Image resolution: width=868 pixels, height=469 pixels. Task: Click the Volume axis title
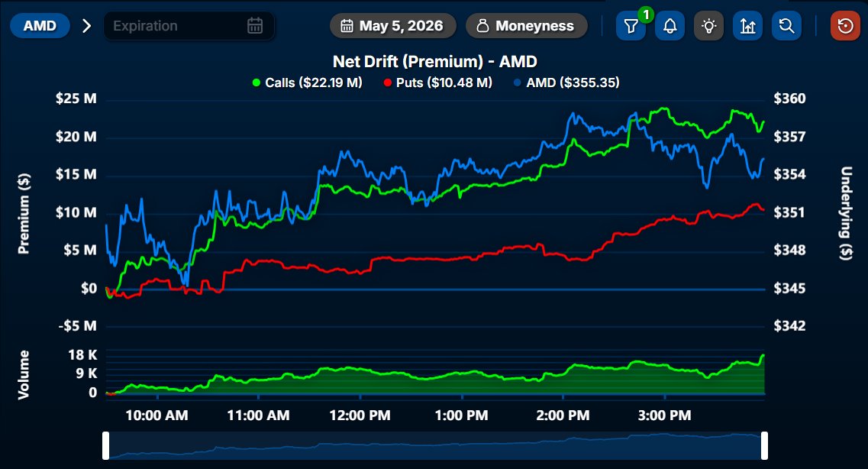23,375
